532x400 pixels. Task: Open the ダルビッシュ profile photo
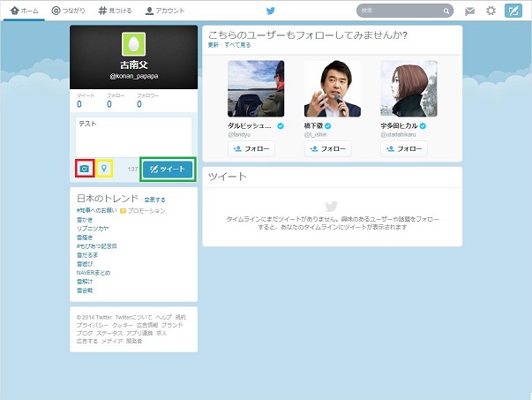256,88
